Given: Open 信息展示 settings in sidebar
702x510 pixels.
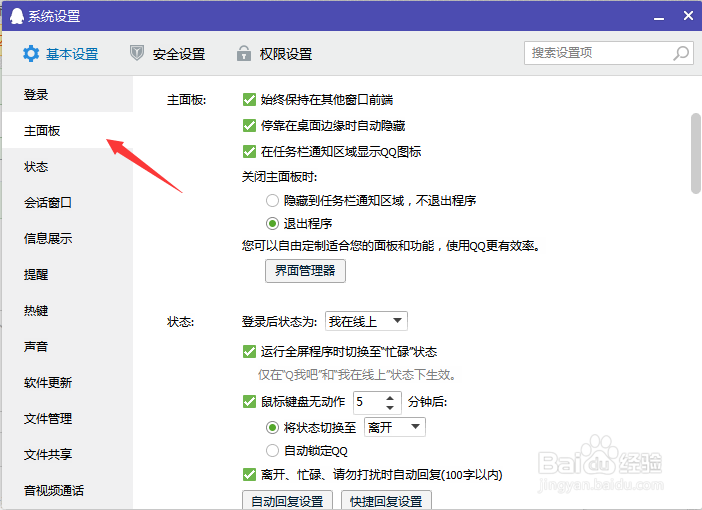Looking at the screenshot, I should pos(68,238).
